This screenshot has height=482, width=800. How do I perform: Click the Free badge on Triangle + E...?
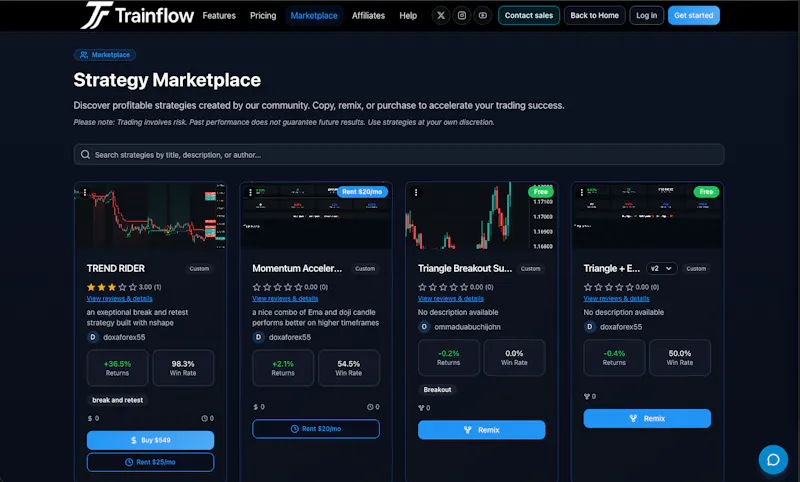coord(706,192)
